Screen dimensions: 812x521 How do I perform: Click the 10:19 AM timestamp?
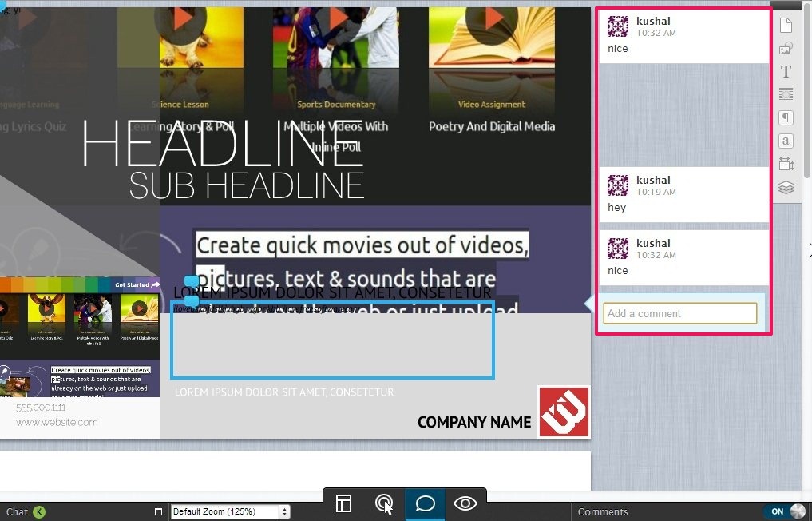656,192
